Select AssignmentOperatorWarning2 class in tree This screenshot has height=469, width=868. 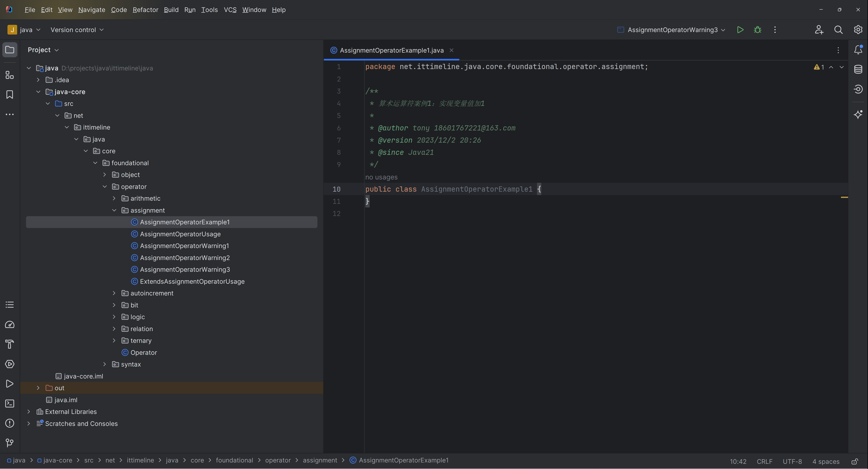[x=185, y=258]
